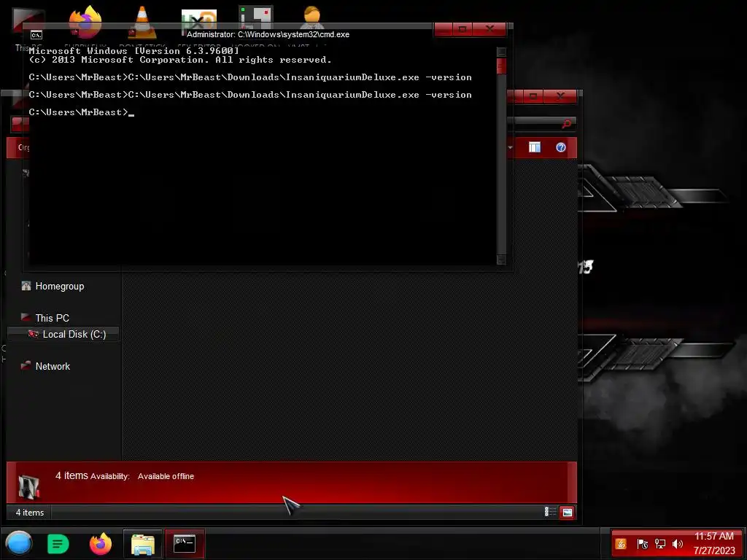Select This PC in Explorer navigation pane
The width and height of the screenshot is (747, 560).
tap(52, 318)
